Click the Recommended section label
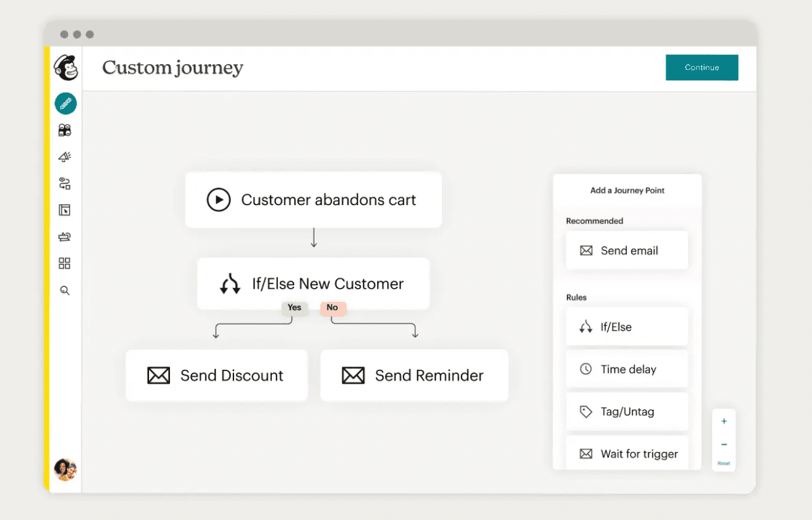Viewport: 812px width, 520px height. [594, 221]
